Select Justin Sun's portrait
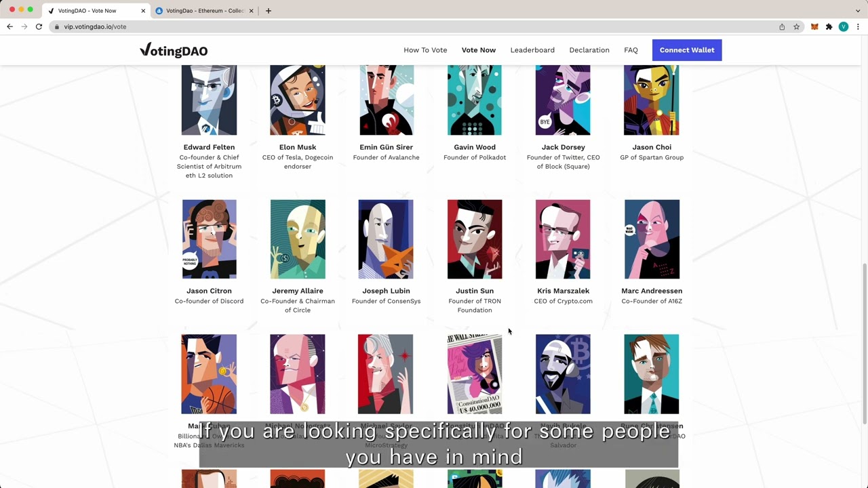 pyautogui.click(x=475, y=239)
